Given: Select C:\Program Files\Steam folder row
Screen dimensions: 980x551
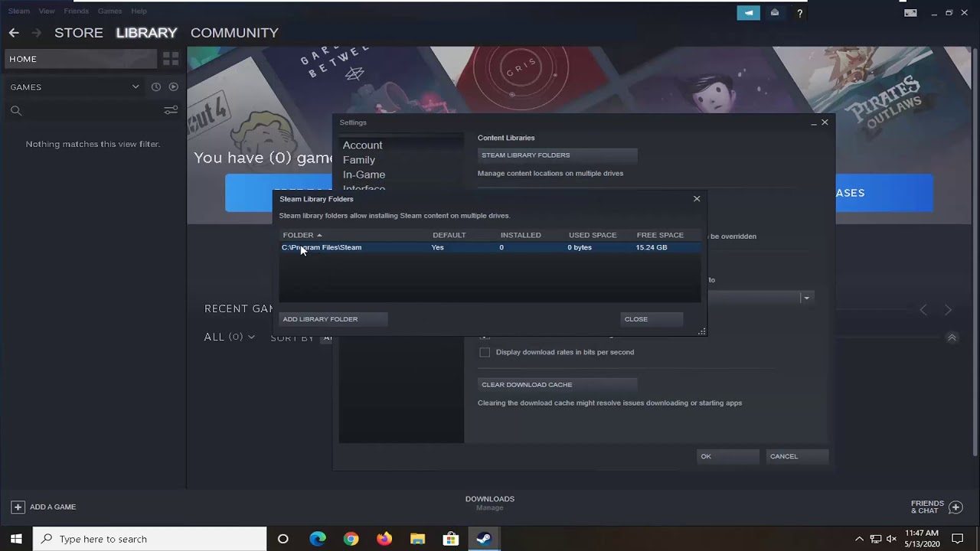Looking at the screenshot, I should point(490,248).
